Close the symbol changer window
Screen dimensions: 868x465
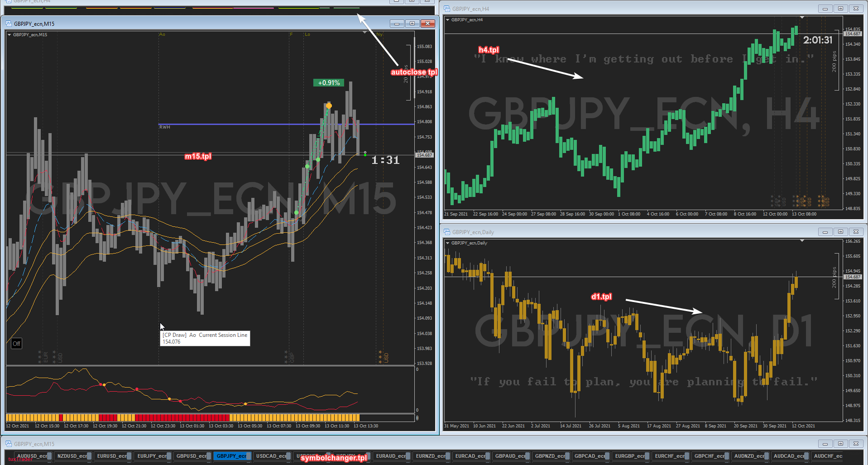(x=856, y=444)
